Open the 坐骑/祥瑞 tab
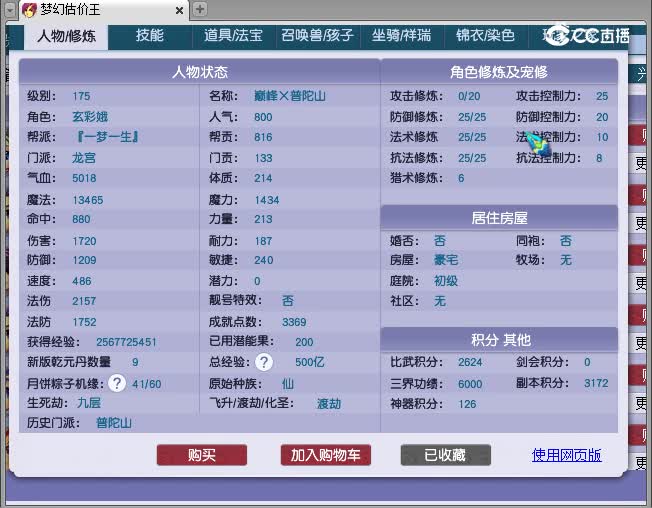 pyautogui.click(x=402, y=36)
